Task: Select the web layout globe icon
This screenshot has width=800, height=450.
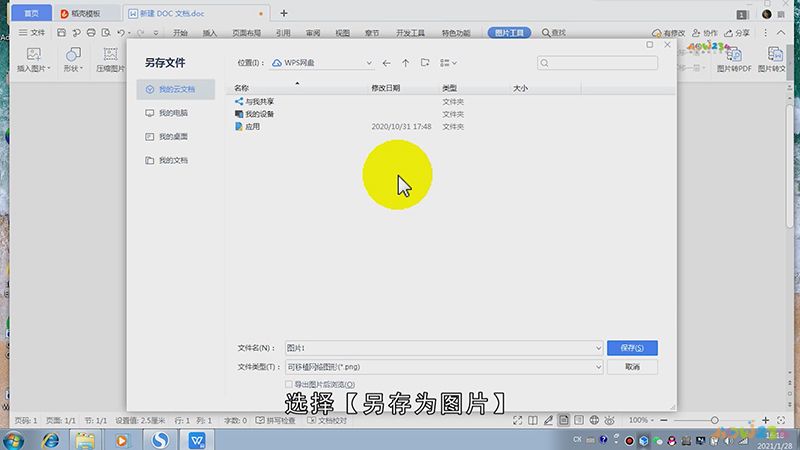Action: 594,420
